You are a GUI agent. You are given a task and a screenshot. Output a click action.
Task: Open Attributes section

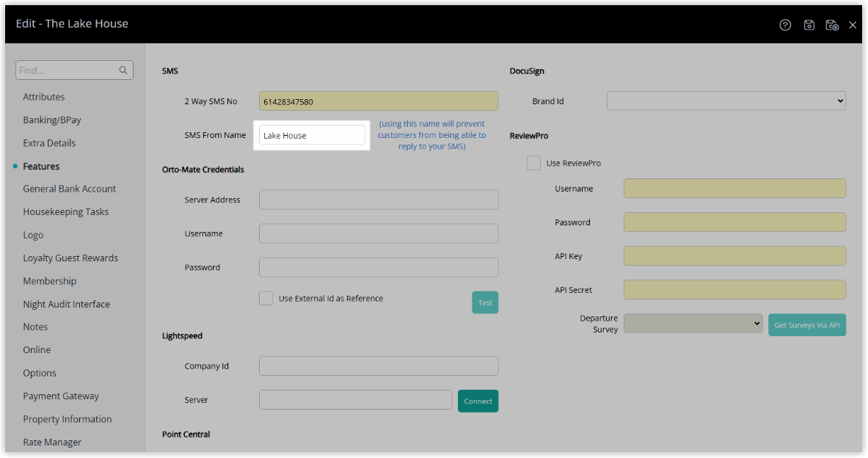44,97
